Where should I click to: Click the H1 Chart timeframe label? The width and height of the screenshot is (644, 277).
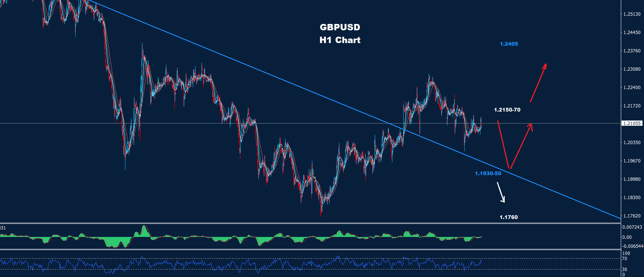coord(340,40)
